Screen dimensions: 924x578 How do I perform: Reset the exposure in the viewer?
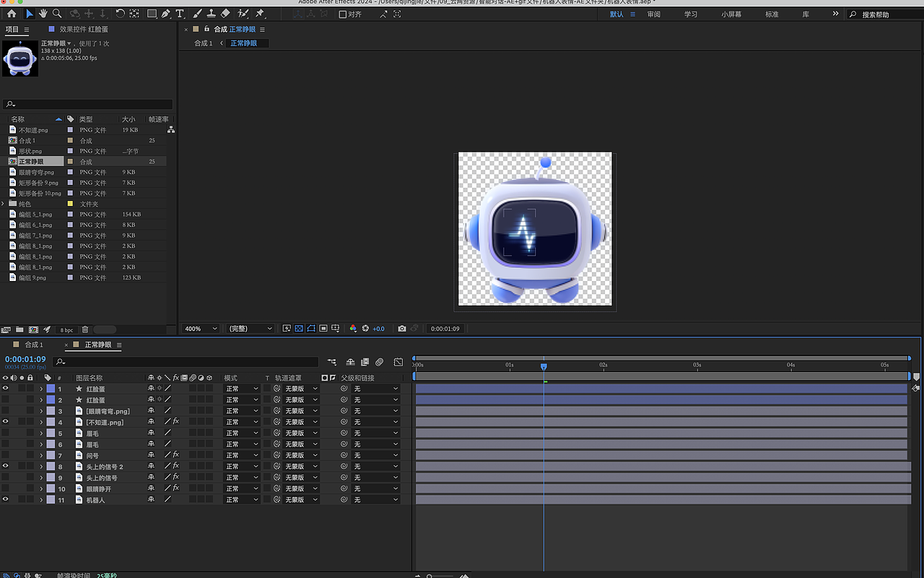[x=365, y=329]
